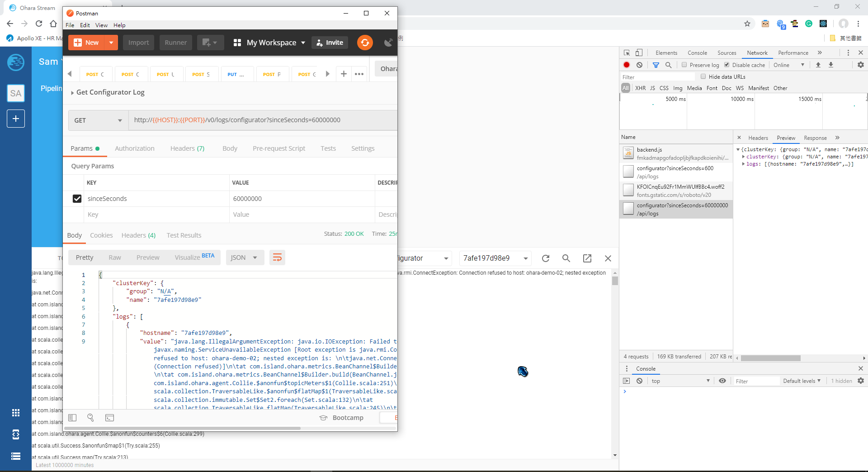This screenshot has height=472, width=868.
Task: Import HAR file in Network panel
Action: [x=818, y=65]
